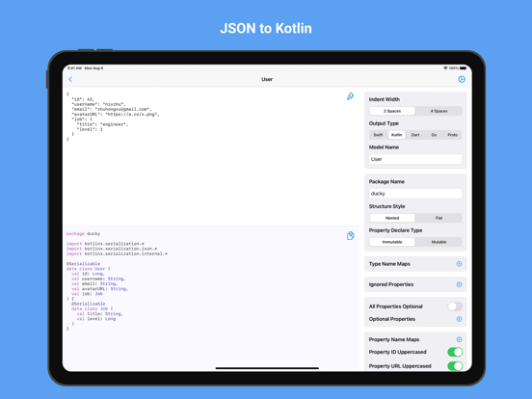Copy generated Kotlin code with clipboard icon
Image resolution: width=532 pixels, height=399 pixels.
pos(351,236)
